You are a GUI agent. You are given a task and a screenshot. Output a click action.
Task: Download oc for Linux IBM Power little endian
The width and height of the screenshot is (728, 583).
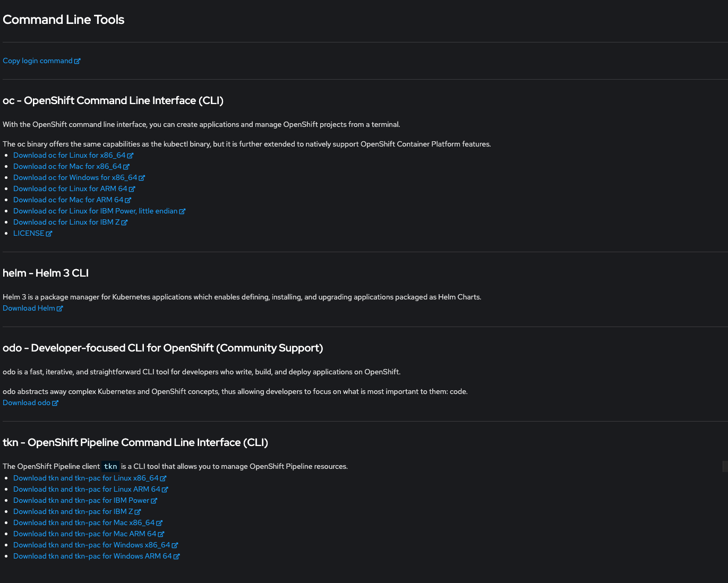pos(95,211)
